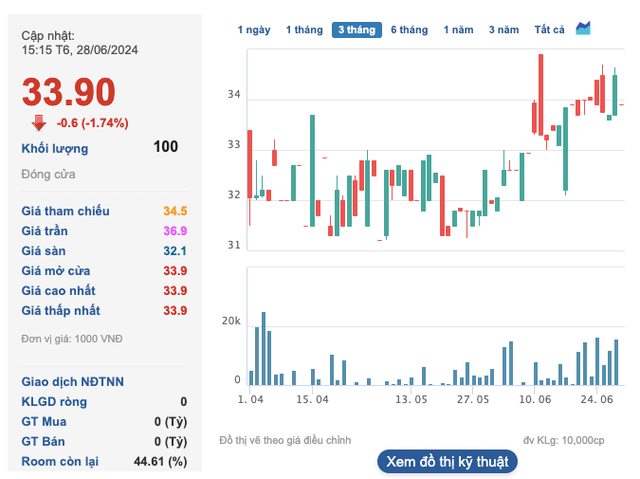This screenshot has width=640, height=479.
Task: Click the Giá trần value 36.9
Action: pos(175,231)
